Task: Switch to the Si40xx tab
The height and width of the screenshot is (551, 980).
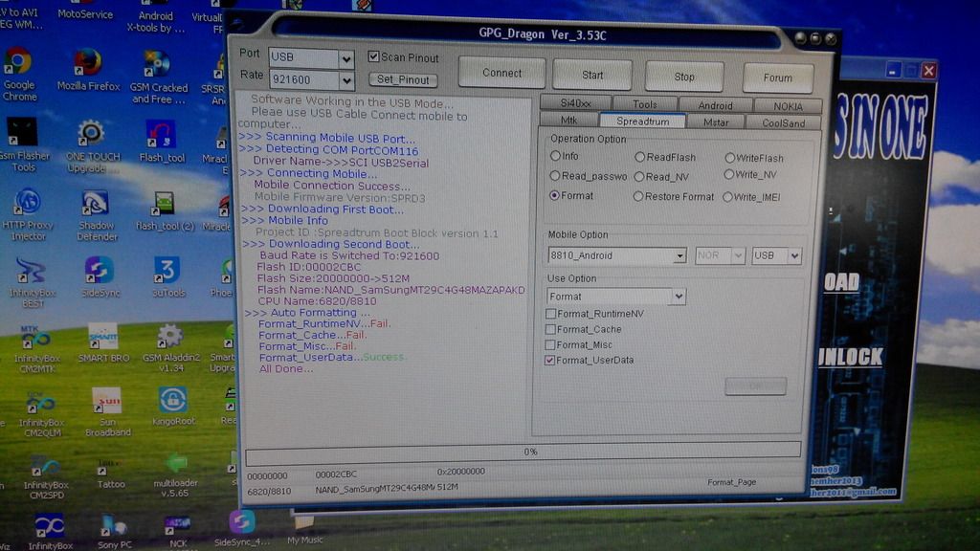Action: [x=575, y=103]
